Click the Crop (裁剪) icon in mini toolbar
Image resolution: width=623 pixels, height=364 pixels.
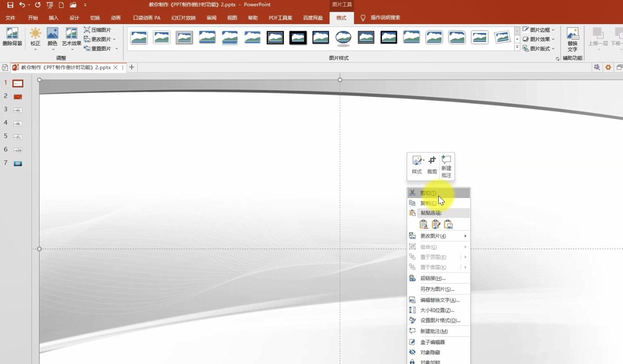click(432, 164)
